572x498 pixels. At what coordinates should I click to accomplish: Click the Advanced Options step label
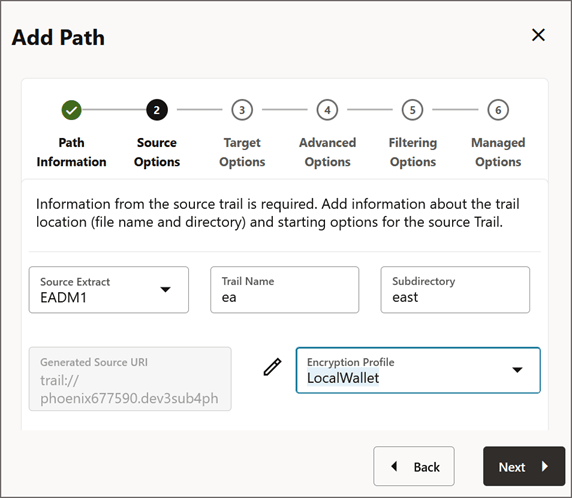[328, 152]
